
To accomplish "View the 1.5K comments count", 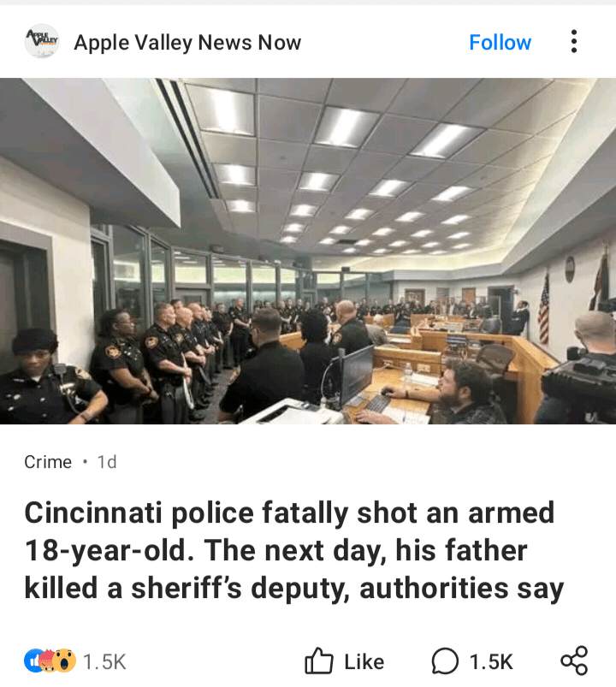I will pos(491,661).
